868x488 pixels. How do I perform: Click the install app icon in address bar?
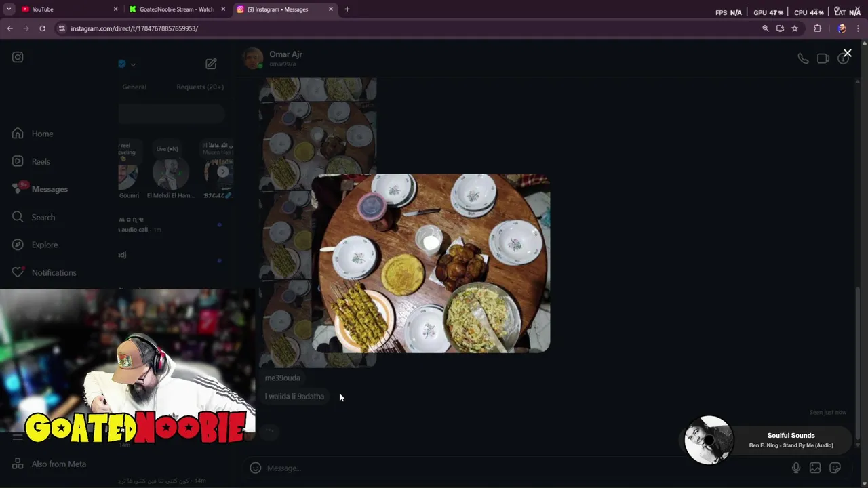tap(780, 28)
